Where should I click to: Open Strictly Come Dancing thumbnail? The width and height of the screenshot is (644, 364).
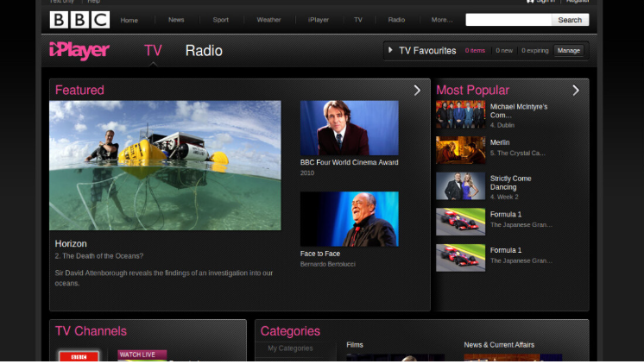pyautogui.click(x=460, y=186)
